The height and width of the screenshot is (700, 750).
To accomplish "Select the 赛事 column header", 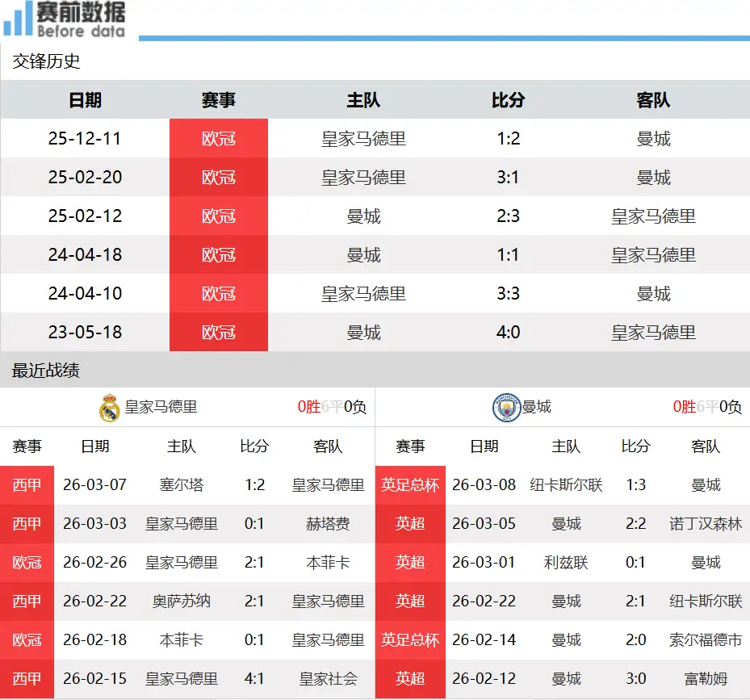I will click(218, 100).
